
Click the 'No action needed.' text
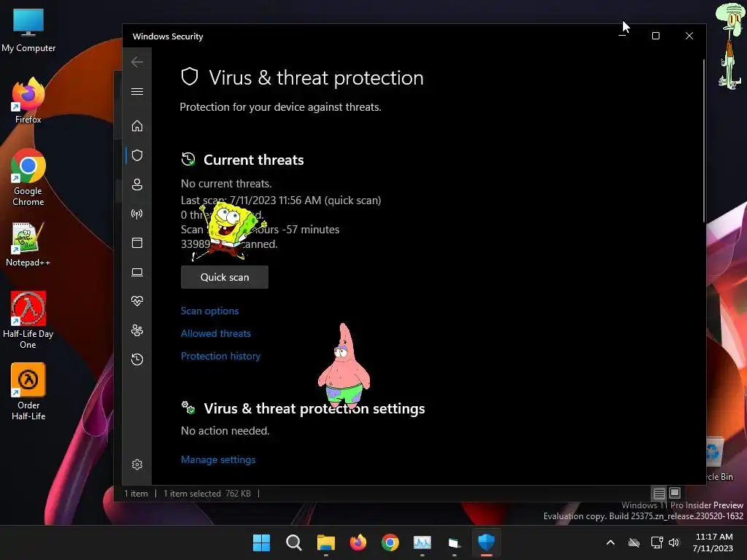click(x=225, y=431)
